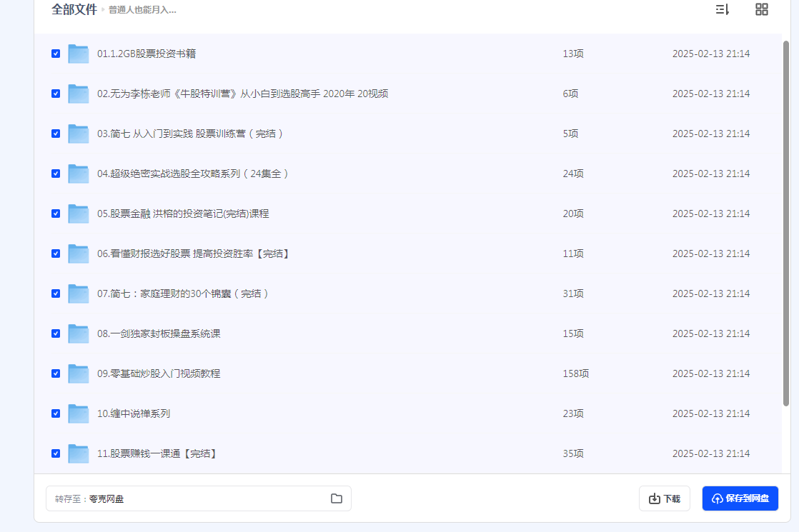Click folder icon for 01.1.2GB股票投资书籍
This screenshot has height=532, width=799.
pyautogui.click(x=78, y=54)
